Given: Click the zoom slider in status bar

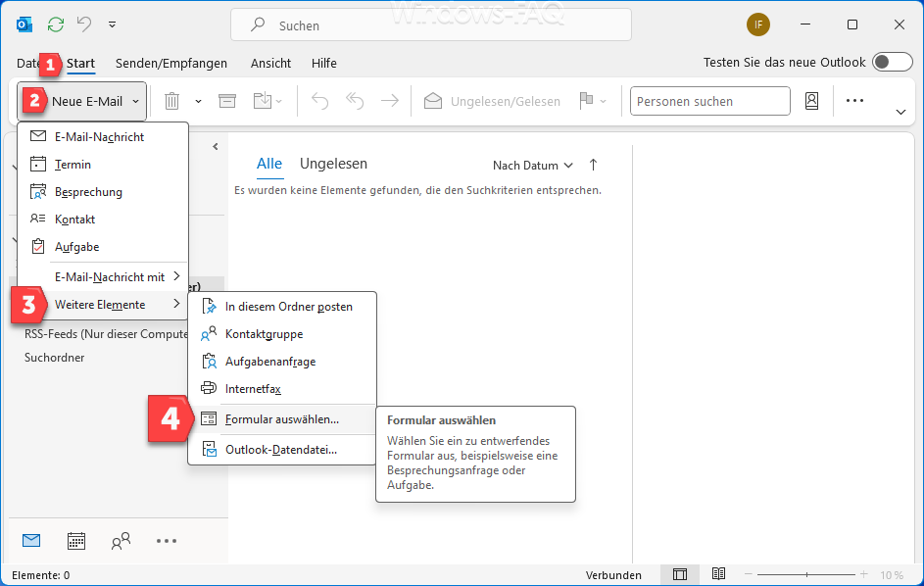Looking at the screenshot, I should coord(806,574).
